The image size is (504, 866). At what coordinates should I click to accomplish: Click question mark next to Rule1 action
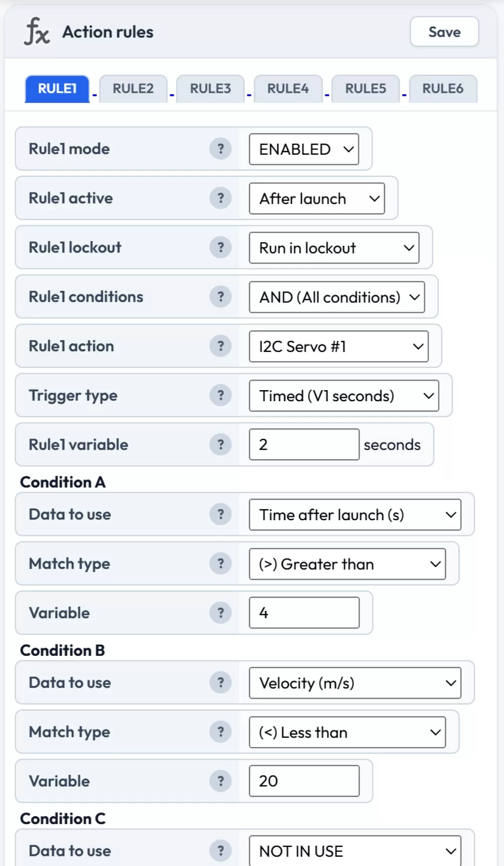220,346
